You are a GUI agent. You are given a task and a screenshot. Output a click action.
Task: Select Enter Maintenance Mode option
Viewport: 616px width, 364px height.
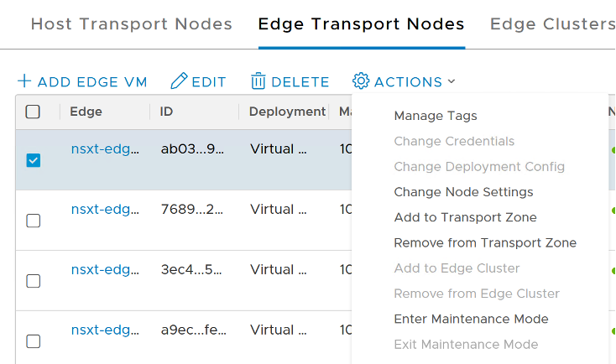pyautogui.click(x=471, y=319)
